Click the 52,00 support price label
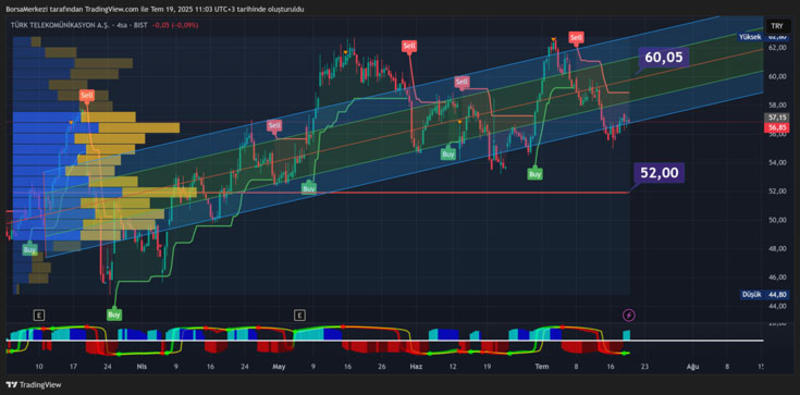Viewport: 800px width, 395px height. click(659, 173)
